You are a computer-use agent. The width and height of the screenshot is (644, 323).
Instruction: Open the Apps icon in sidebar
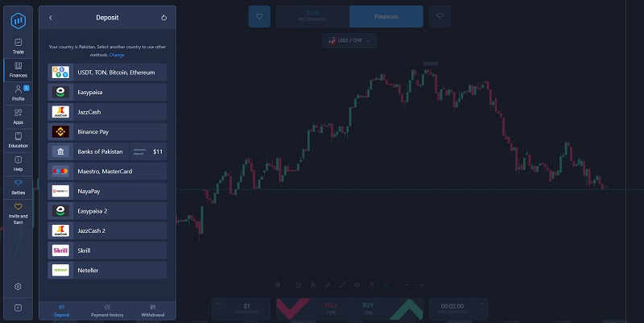point(18,116)
